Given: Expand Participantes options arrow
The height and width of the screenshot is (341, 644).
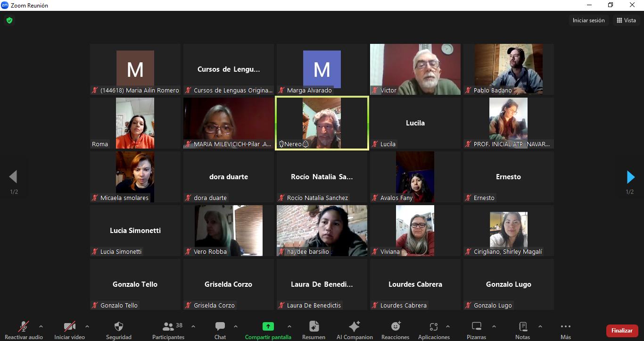Looking at the screenshot, I should [193, 326].
